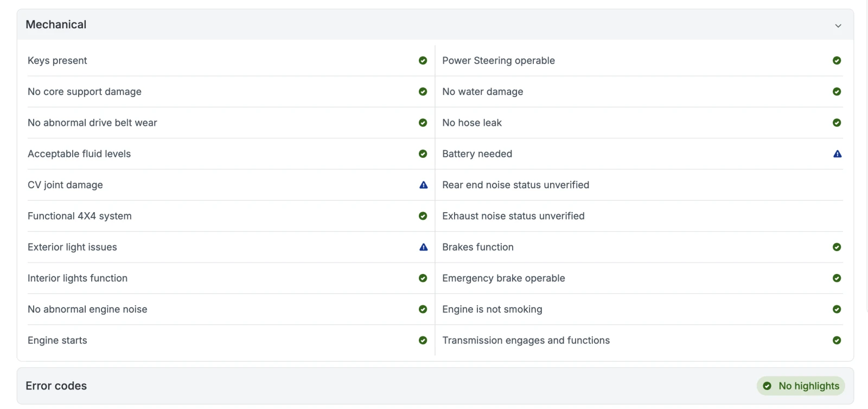
Task: Click warning triangle next to CV joint damage
Action: [423, 185]
